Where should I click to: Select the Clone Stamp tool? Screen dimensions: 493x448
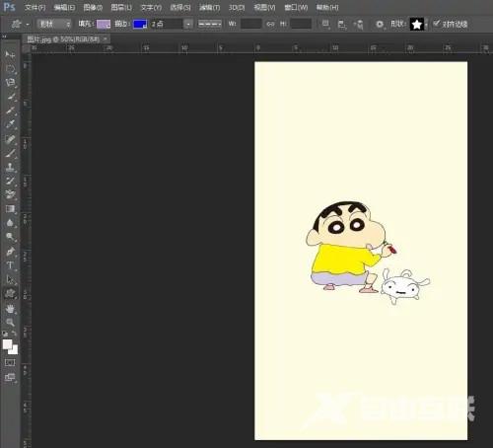[x=10, y=167]
